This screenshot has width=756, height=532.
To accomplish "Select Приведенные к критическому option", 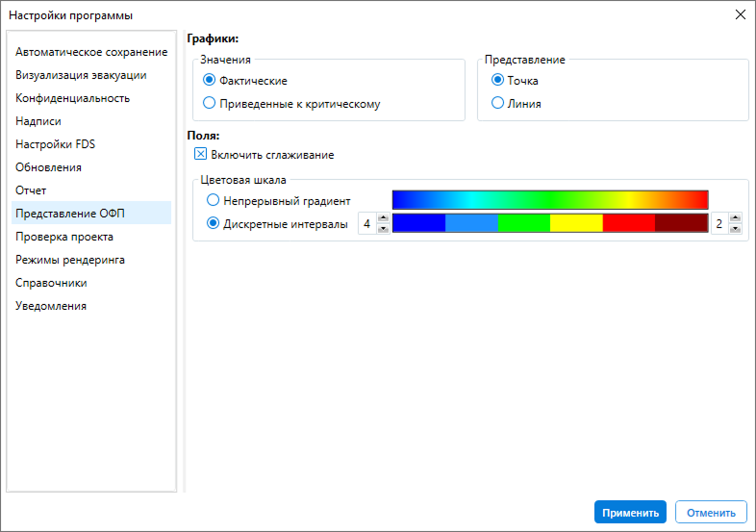I will 209,103.
